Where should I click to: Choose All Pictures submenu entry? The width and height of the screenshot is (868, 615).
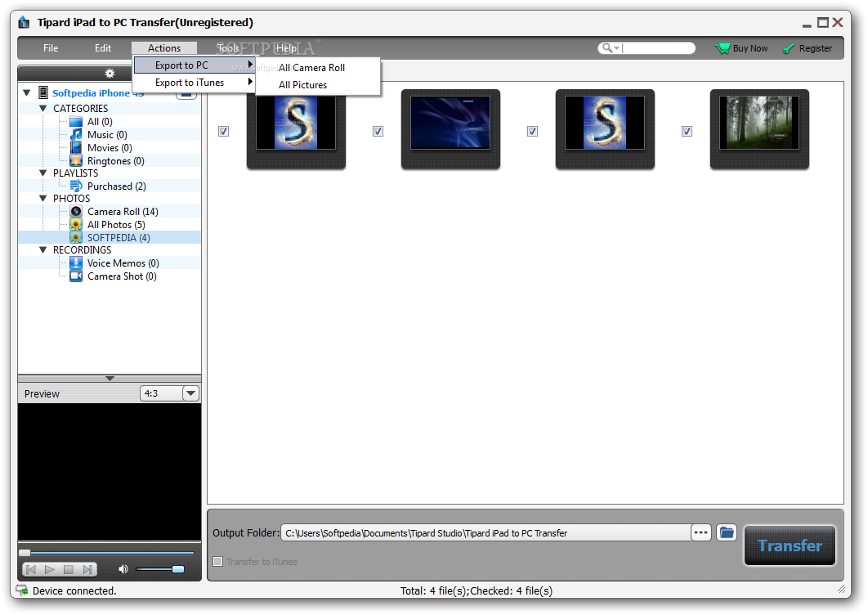(318, 85)
